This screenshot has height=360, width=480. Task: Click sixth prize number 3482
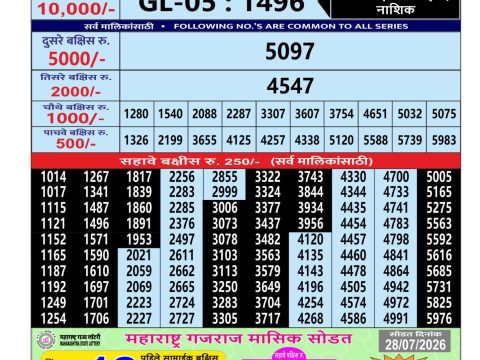268,239
